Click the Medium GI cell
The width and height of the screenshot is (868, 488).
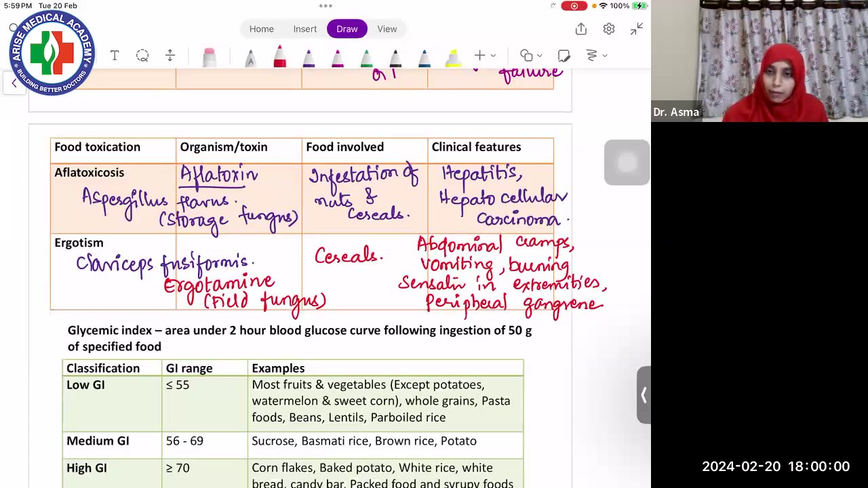[112, 445]
